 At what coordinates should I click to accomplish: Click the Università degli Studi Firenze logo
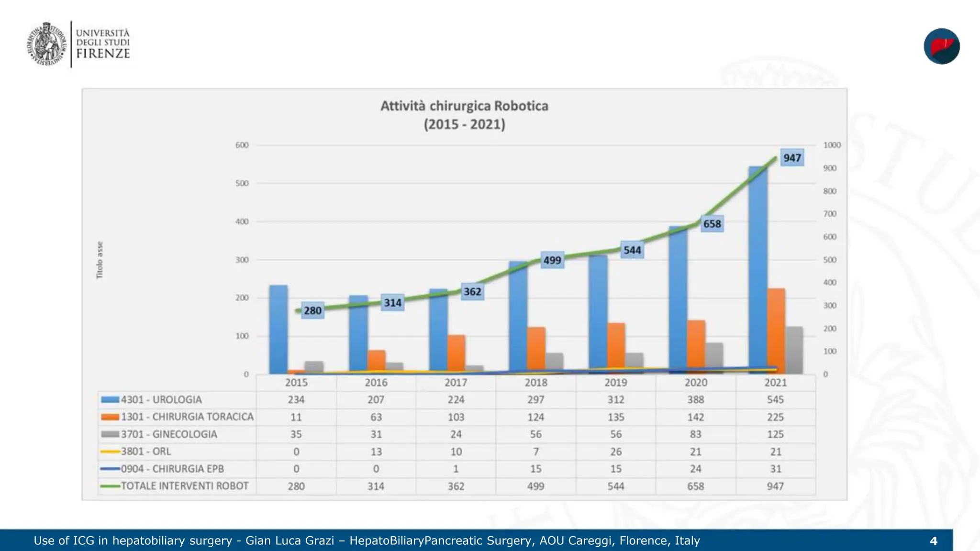coord(78,44)
